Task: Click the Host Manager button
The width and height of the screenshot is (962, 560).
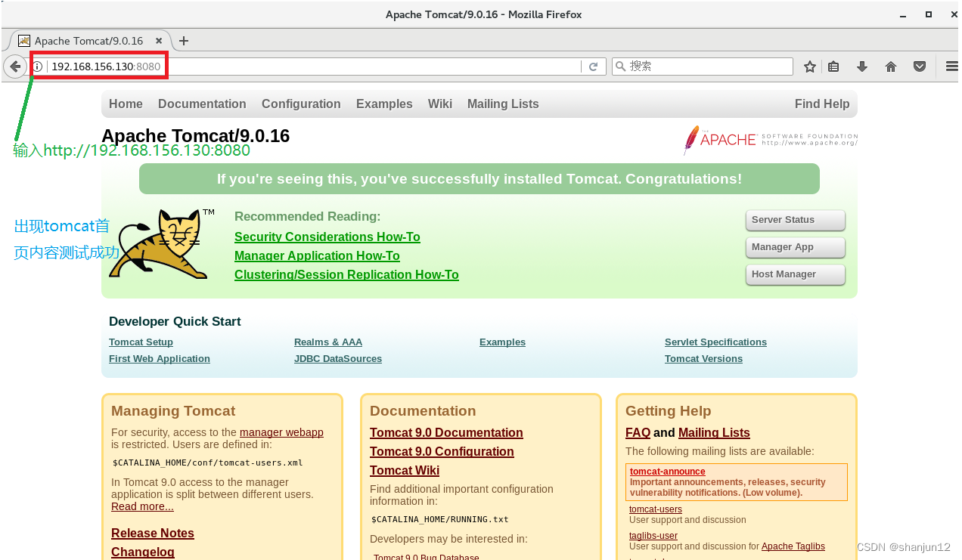Action: [795, 274]
